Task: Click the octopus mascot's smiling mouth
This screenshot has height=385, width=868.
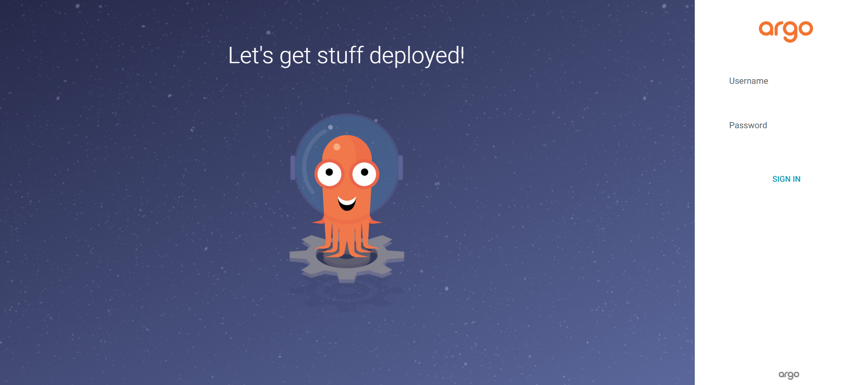Action: [x=347, y=203]
